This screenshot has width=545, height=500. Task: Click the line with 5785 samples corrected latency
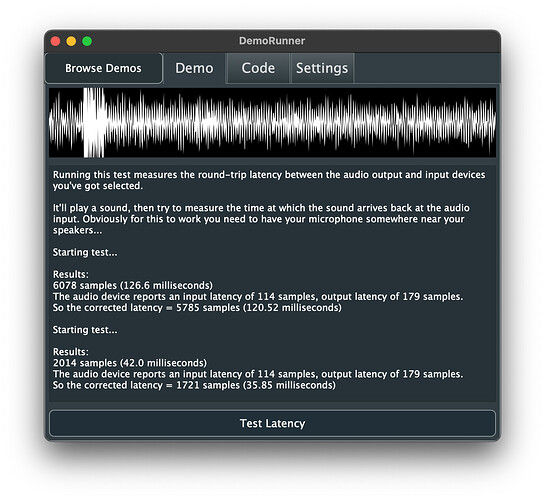coord(197,308)
